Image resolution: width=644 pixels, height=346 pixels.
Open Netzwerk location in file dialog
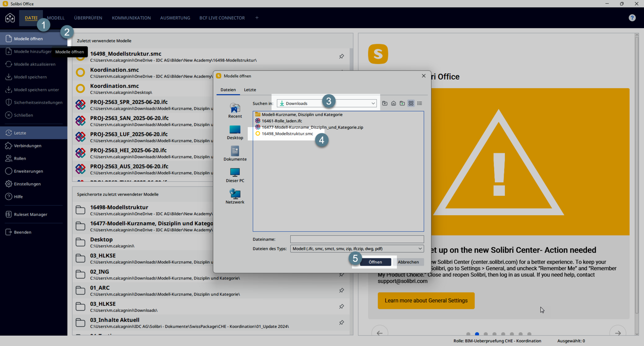pos(235,197)
